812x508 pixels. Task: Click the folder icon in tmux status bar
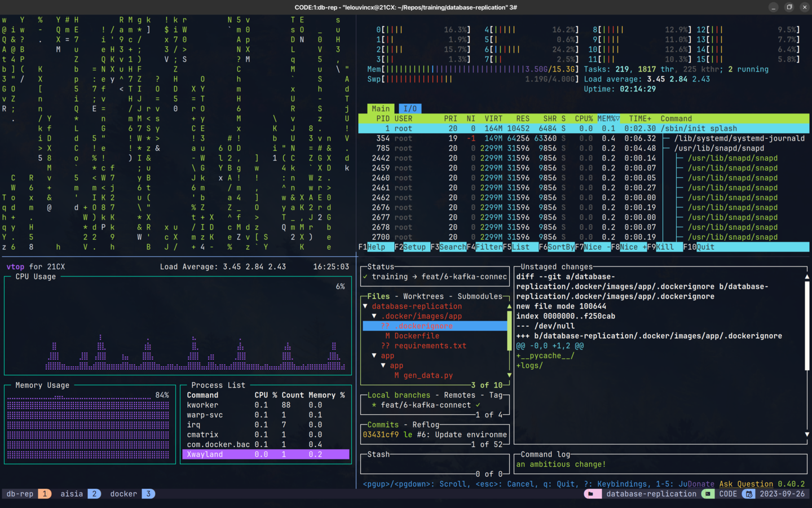(591, 494)
